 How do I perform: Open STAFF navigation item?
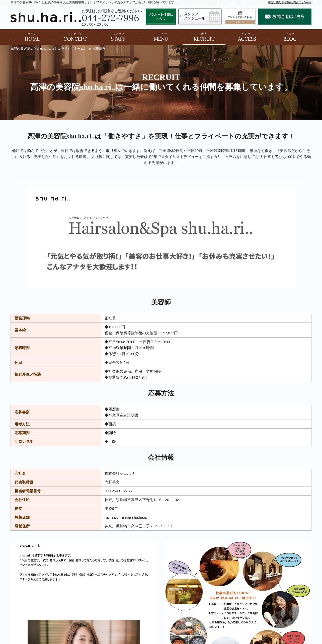[118, 37]
